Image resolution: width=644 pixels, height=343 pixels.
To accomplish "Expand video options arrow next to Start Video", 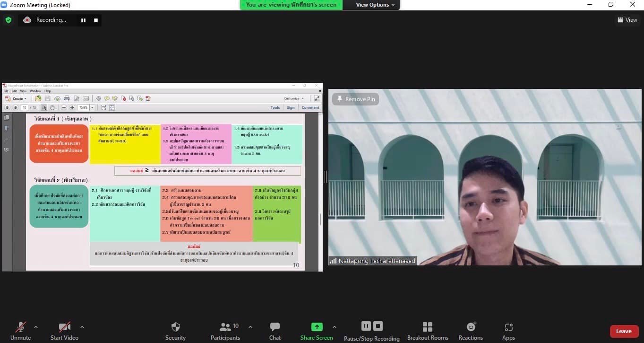I will pyautogui.click(x=82, y=327).
